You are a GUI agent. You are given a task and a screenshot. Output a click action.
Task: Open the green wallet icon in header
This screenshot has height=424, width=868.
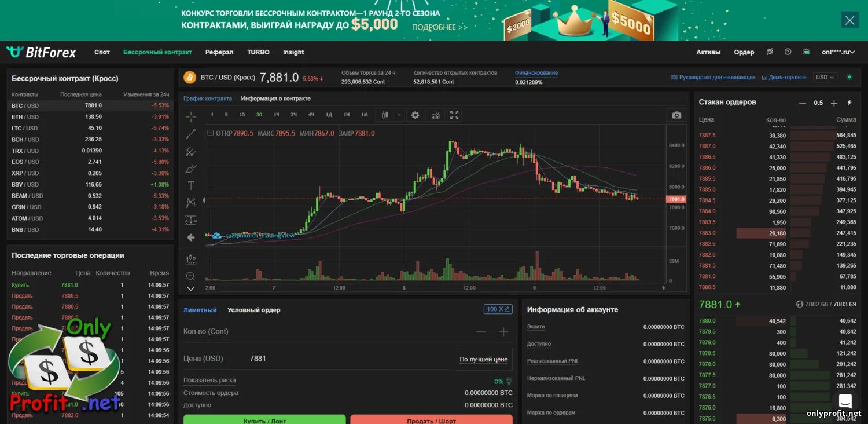[806, 52]
